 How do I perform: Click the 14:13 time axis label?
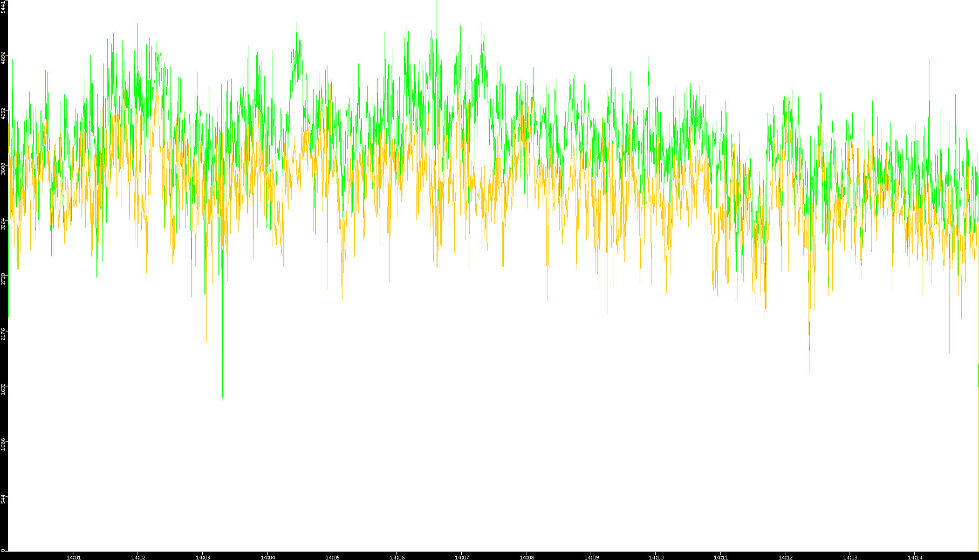click(850, 557)
